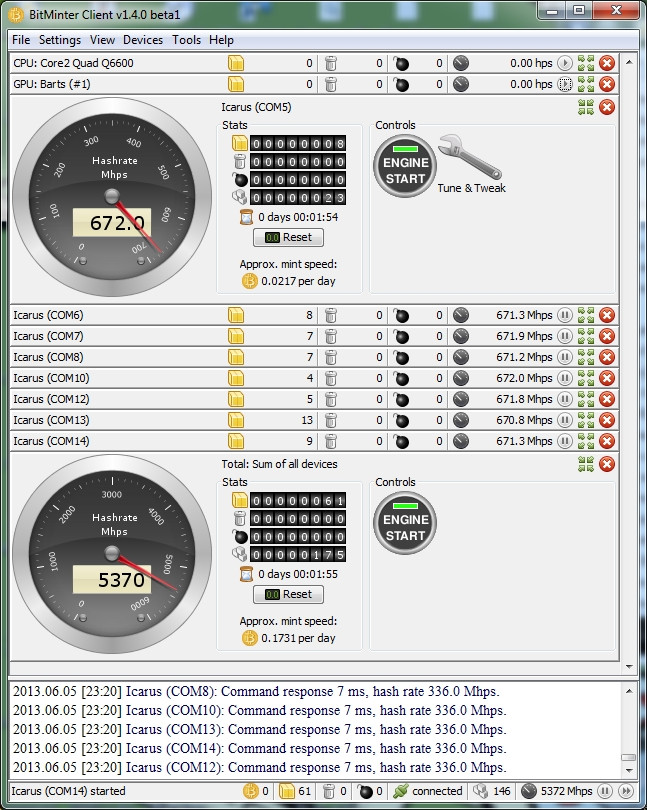The width and height of the screenshot is (647, 810).
Task: Remove the Icarus (COM8) device
Action: point(607,357)
